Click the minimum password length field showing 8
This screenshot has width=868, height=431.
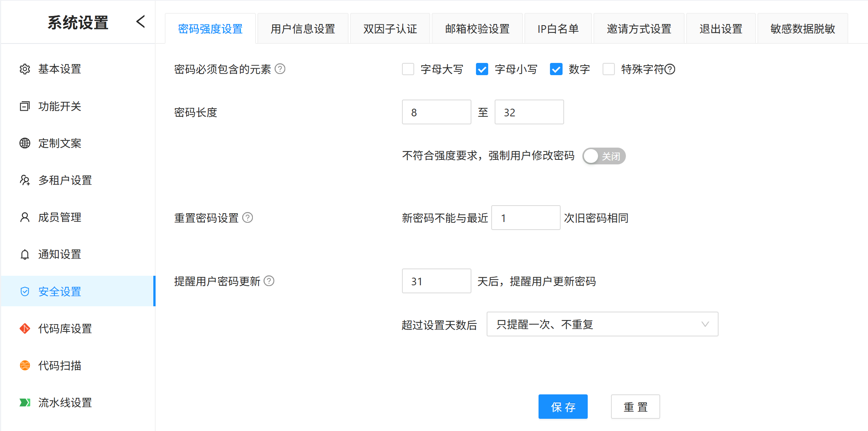tap(436, 112)
